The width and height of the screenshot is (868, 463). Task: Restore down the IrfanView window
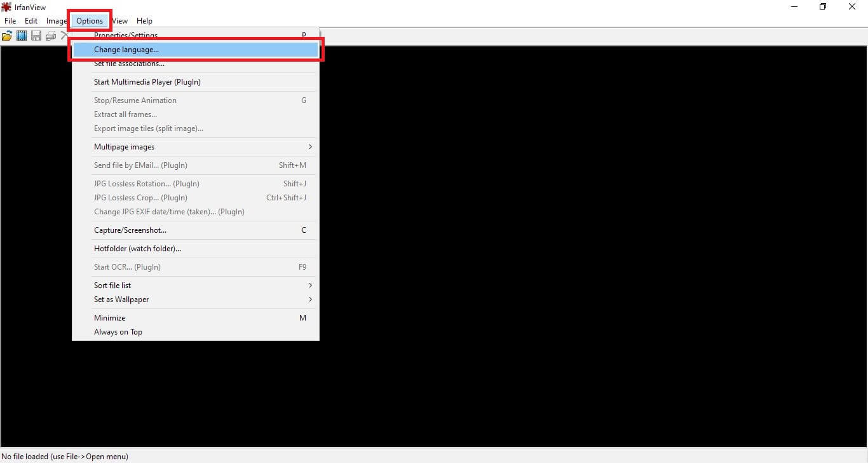(824, 7)
